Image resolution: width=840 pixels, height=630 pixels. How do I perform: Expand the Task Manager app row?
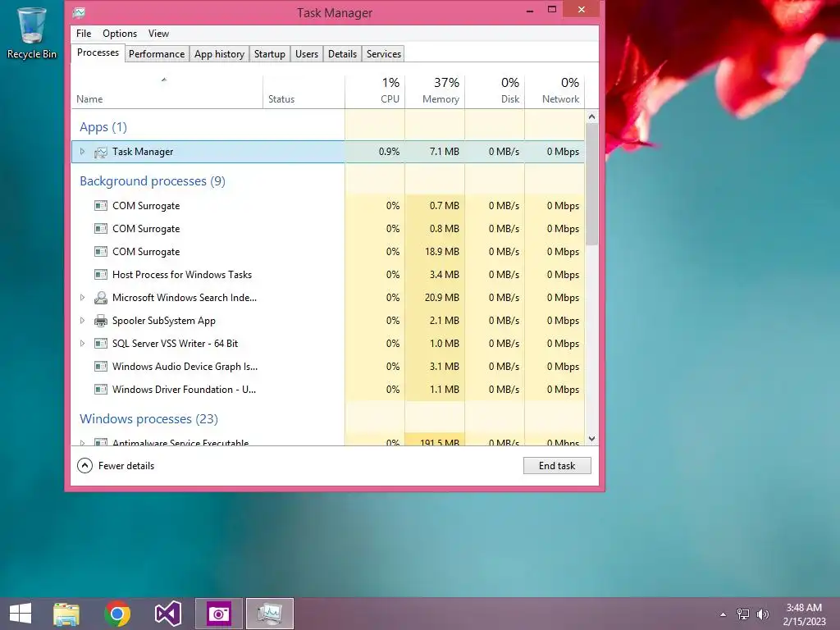point(82,152)
